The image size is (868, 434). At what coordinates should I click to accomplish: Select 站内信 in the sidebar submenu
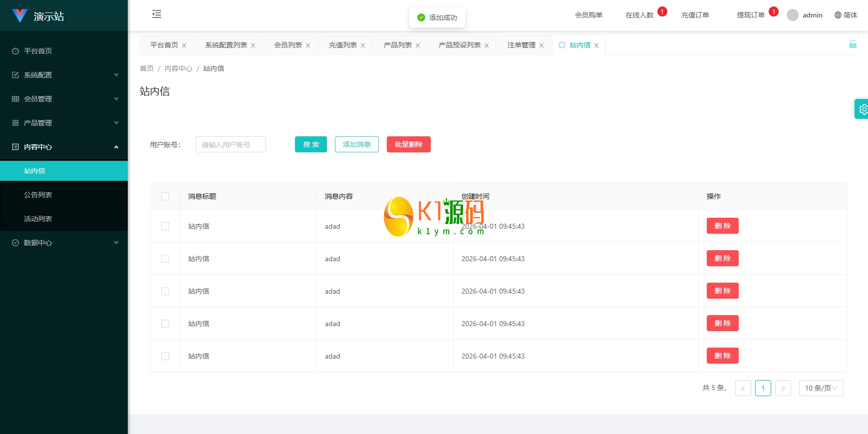coord(64,171)
